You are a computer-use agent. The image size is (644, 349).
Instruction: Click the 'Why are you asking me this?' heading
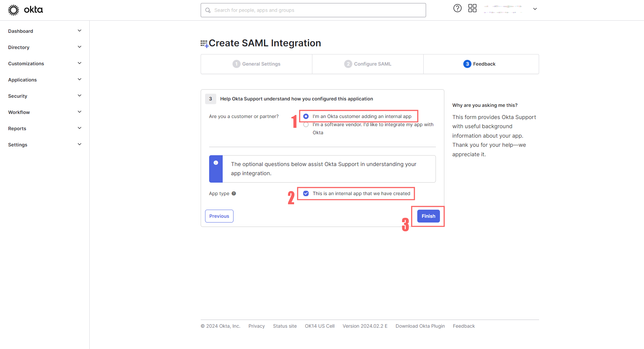click(x=485, y=105)
